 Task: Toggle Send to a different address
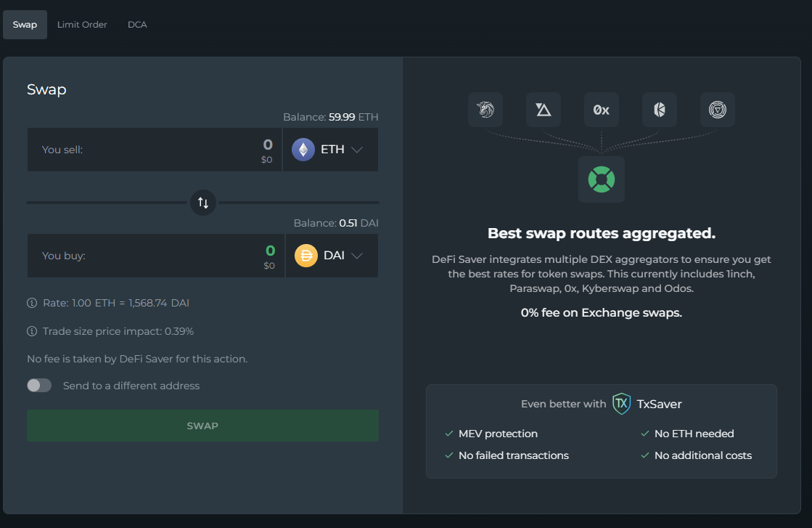click(39, 386)
